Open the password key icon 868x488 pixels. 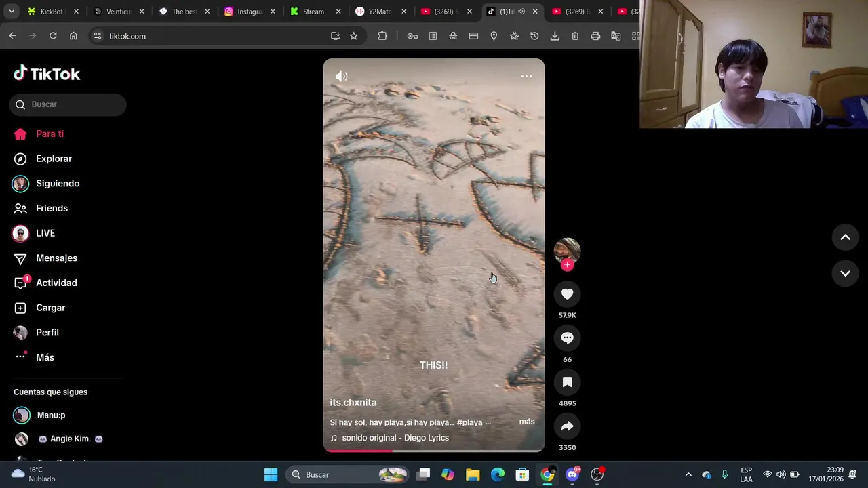tap(412, 36)
